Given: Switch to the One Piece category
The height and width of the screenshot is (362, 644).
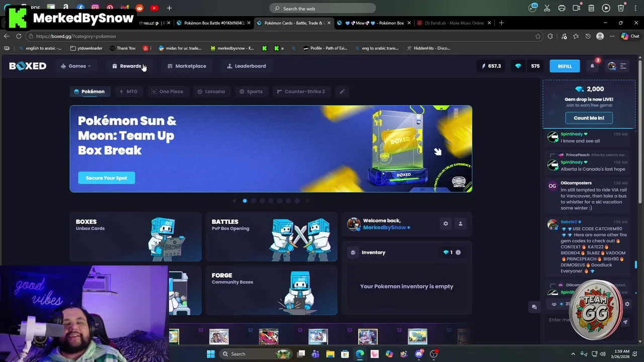Looking at the screenshot, I should point(167,92).
